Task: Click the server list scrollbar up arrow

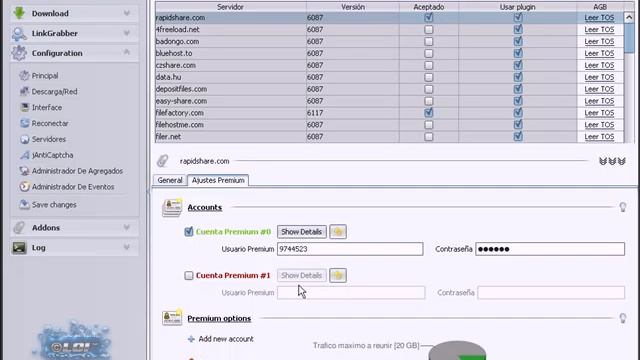Action: click(629, 17)
